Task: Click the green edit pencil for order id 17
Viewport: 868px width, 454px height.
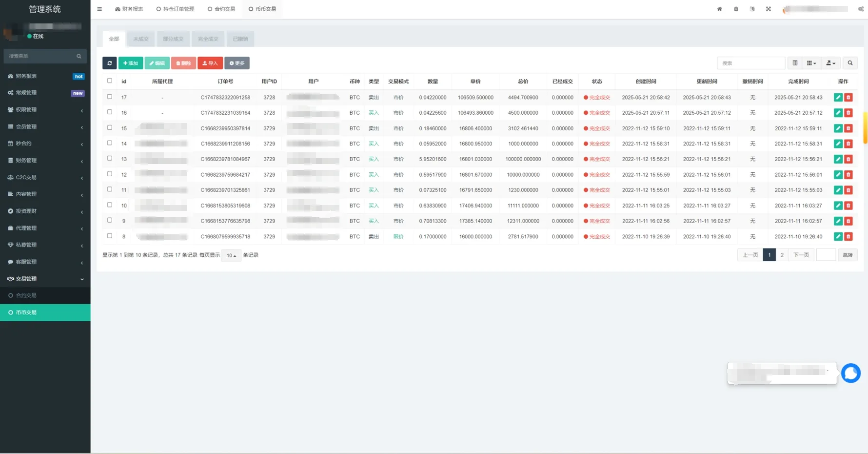Action: 838,98
